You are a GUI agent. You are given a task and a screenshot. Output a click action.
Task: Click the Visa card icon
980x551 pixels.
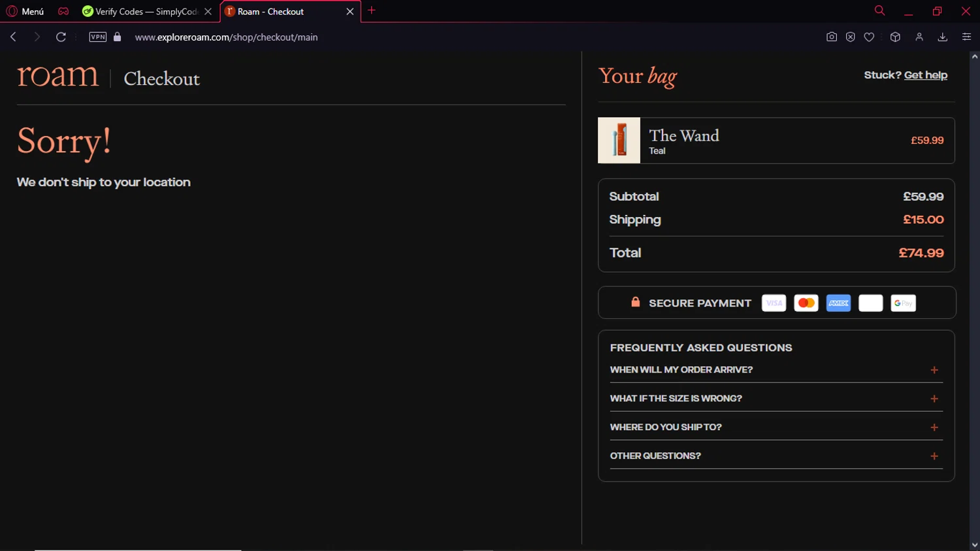[x=774, y=303]
